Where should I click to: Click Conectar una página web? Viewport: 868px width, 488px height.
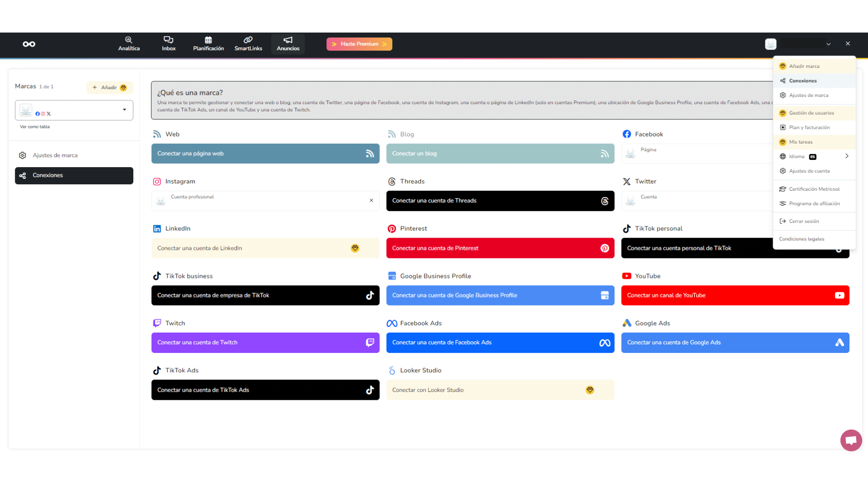click(265, 154)
